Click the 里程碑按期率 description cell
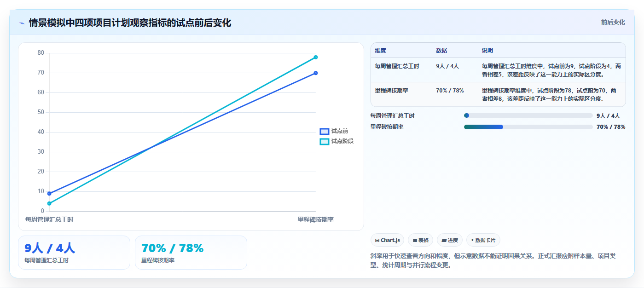 click(549, 95)
